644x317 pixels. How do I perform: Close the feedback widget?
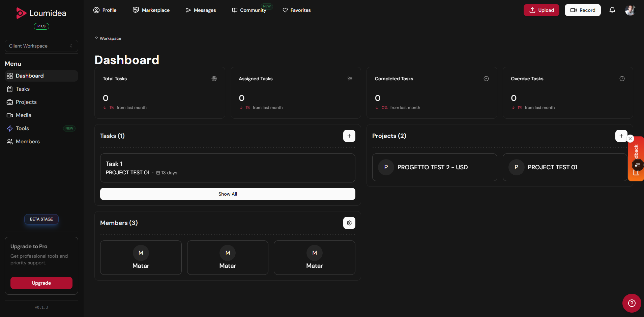click(x=630, y=139)
